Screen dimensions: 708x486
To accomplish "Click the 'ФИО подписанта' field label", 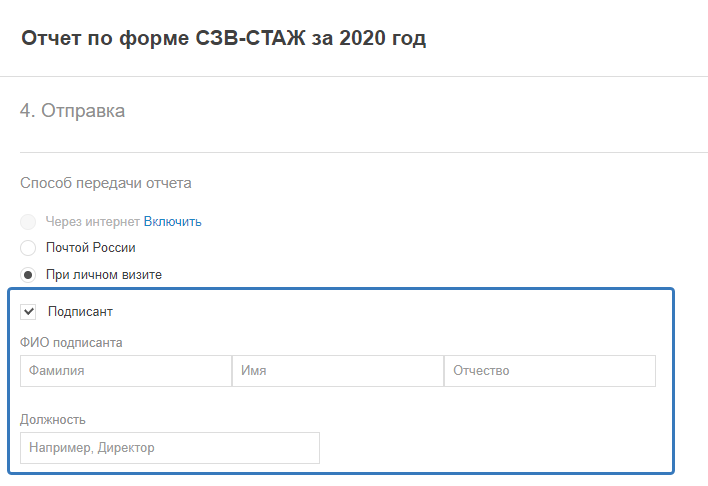I will (x=71, y=343).
